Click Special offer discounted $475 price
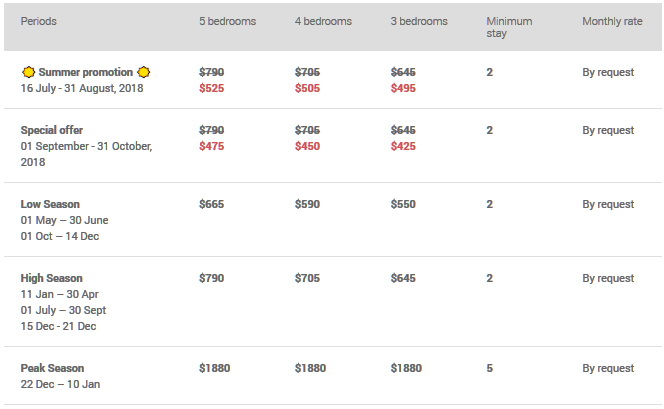 (212, 146)
